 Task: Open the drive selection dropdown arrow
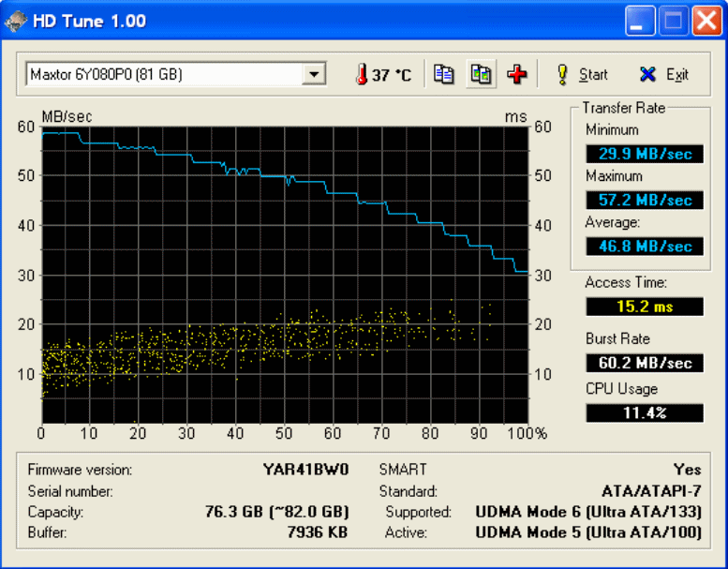(314, 74)
